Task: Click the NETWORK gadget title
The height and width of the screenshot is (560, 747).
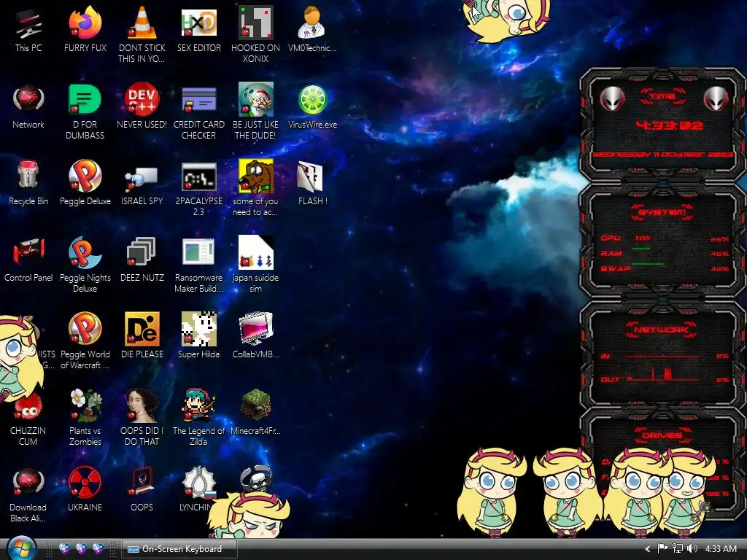Action: (x=661, y=330)
